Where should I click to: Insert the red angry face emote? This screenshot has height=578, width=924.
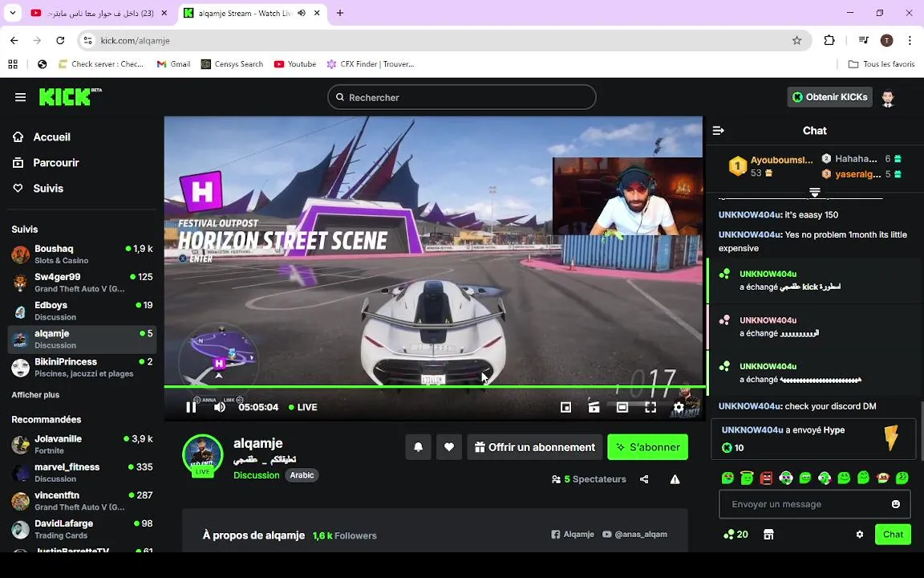click(x=766, y=478)
